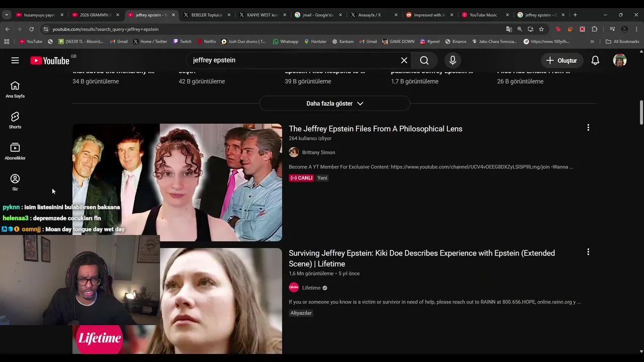This screenshot has width=644, height=362.
Task: View site information icon in address bar
Action: [46, 29]
